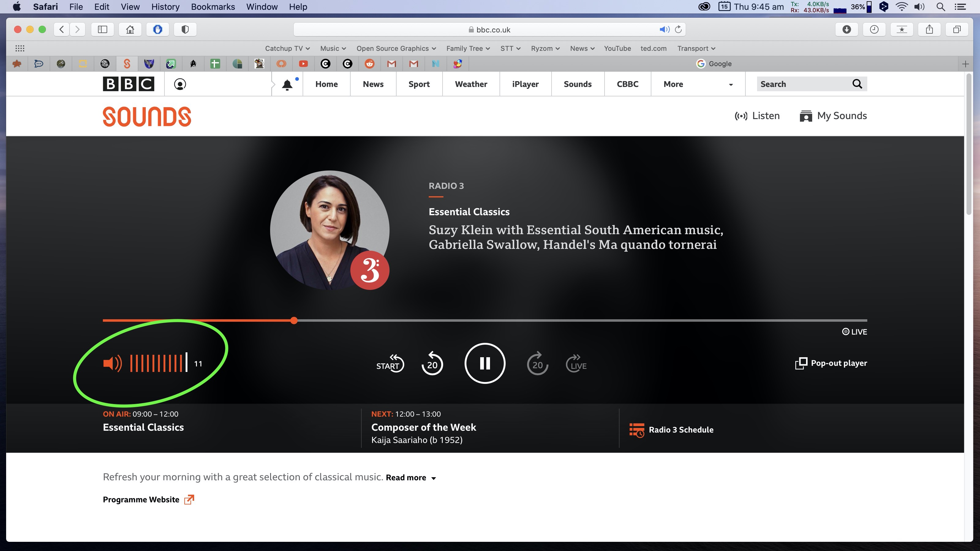This screenshot has width=980, height=551.
Task: Click the Pop-out player icon
Action: [x=801, y=363]
